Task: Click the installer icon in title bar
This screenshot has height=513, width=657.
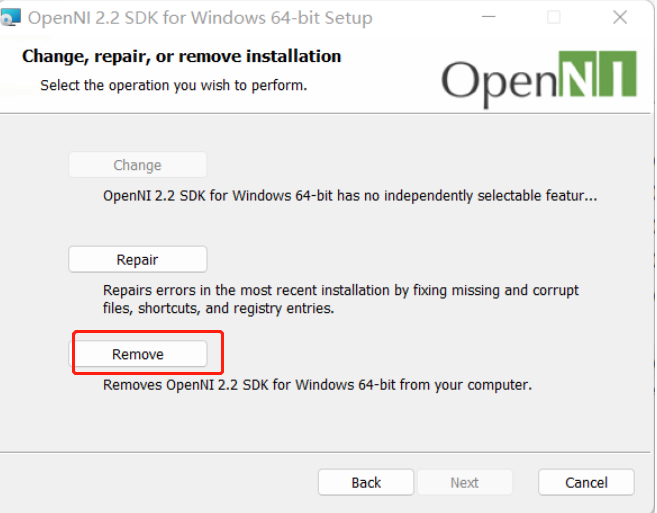Action: (x=10, y=18)
